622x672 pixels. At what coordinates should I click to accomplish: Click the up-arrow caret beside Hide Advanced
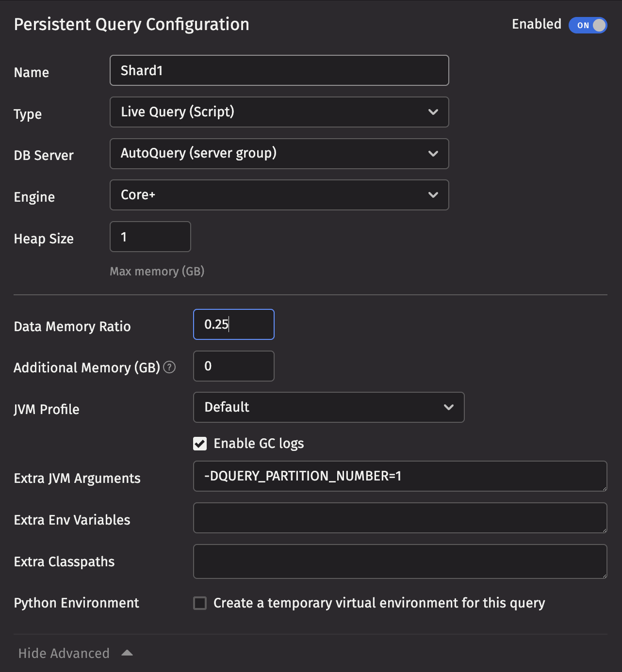coord(127,653)
